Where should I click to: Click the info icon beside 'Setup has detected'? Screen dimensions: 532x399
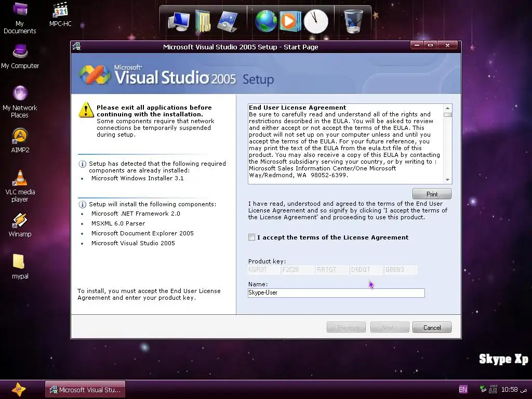83,164
